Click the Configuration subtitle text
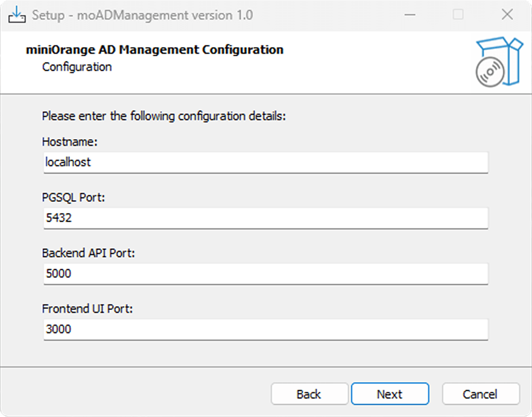The width and height of the screenshot is (532, 417). click(x=77, y=67)
